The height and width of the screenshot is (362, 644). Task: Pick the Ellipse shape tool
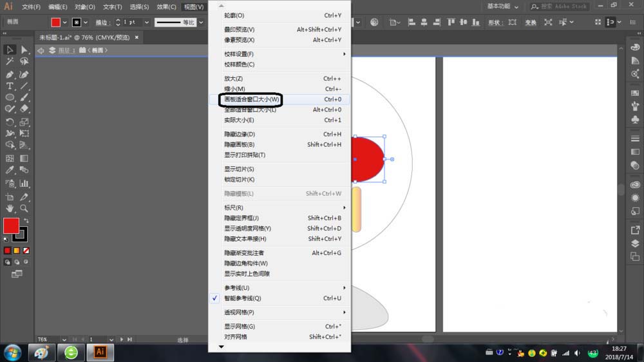(x=10, y=97)
